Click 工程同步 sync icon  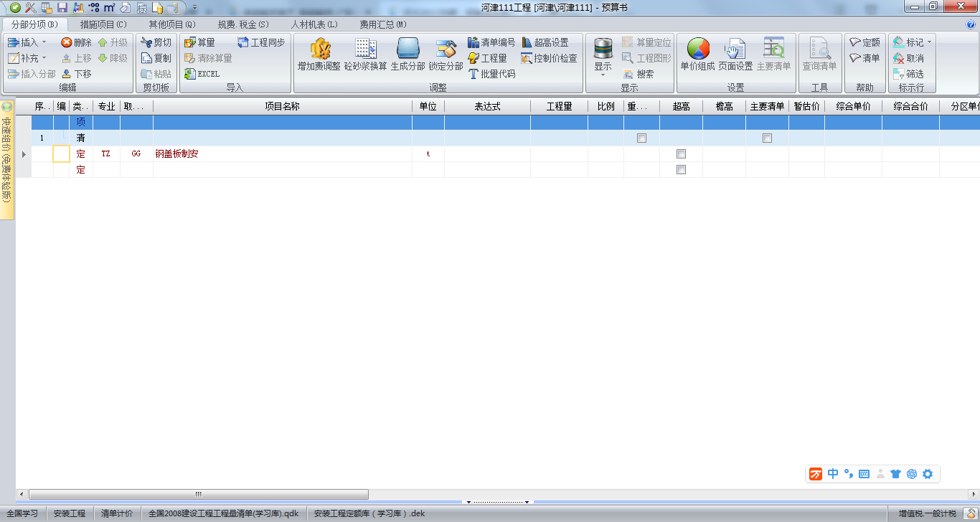coord(243,42)
